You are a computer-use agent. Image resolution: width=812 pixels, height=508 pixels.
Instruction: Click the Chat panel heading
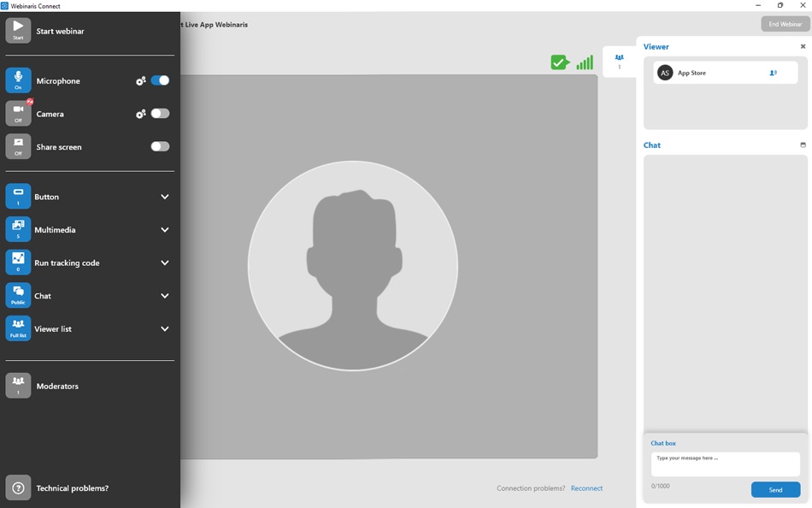pyautogui.click(x=652, y=145)
